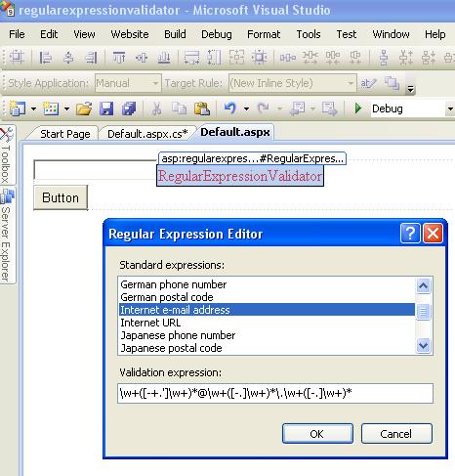Start debugging with the green play icon

[x=358, y=108]
